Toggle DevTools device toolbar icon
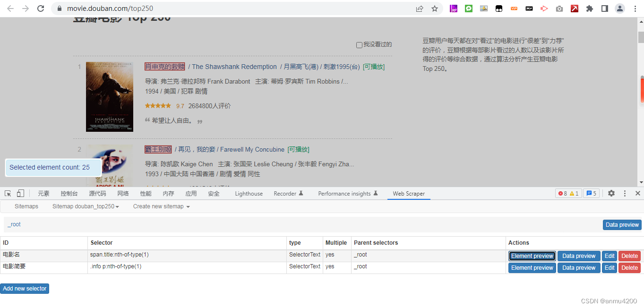644x308 pixels. coord(20,193)
